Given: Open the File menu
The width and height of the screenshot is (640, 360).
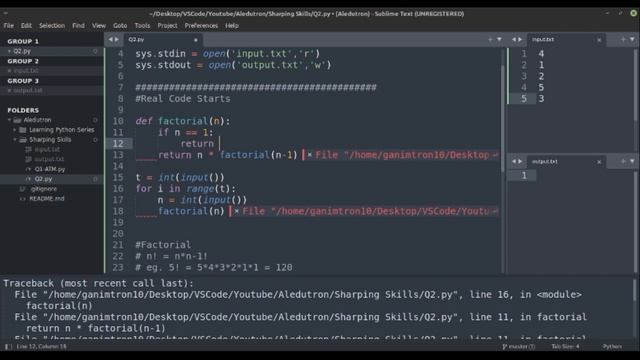Looking at the screenshot, I should click(9, 26).
